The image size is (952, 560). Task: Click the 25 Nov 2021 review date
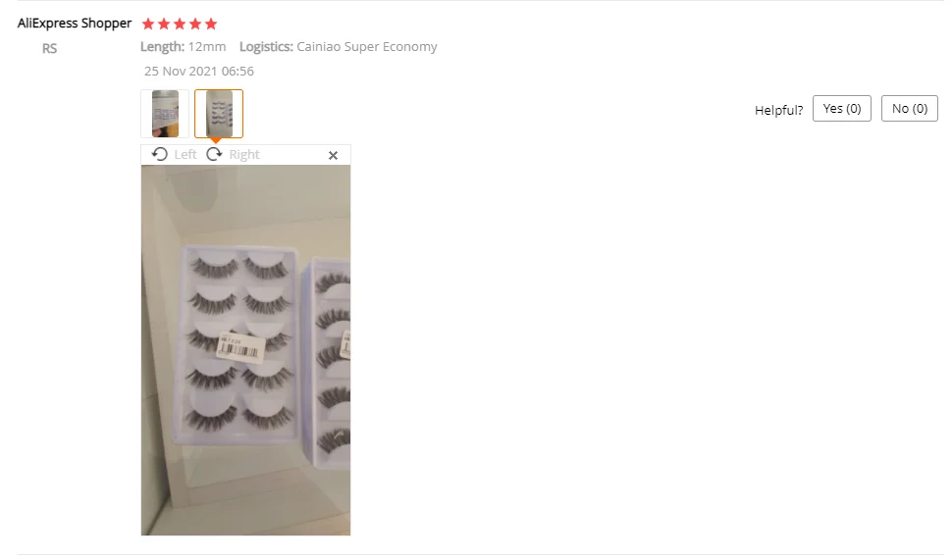[198, 71]
